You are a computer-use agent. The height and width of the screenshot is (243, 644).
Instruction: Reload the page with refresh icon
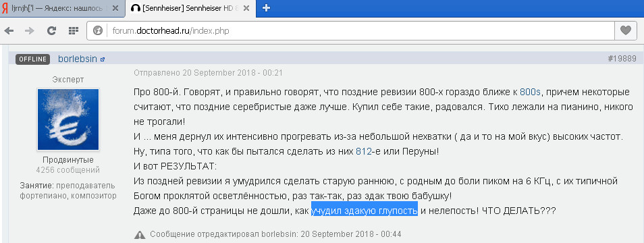click(51, 30)
